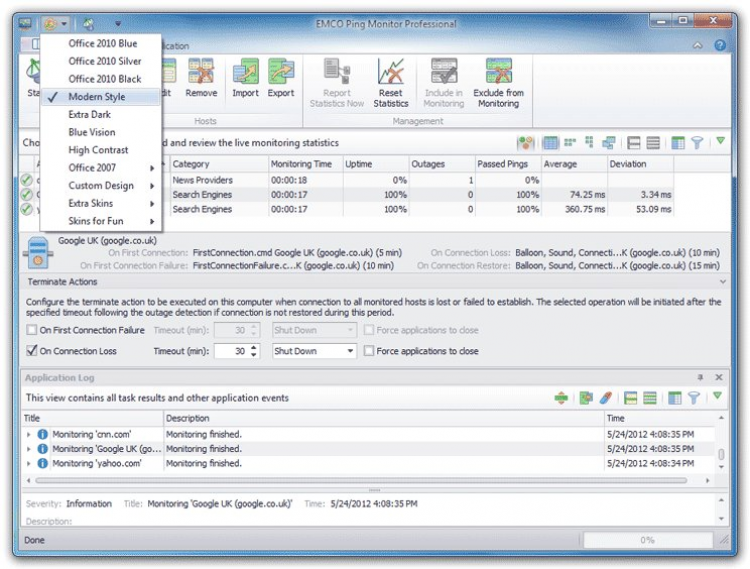Screen dimensions: 750x569
Task: Sort by the Uptime column header
Action: pyautogui.click(x=376, y=164)
